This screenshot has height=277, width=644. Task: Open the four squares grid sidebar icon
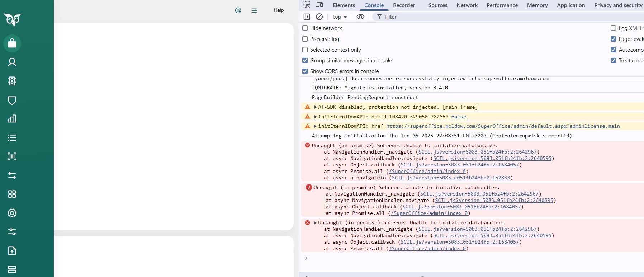(12, 194)
